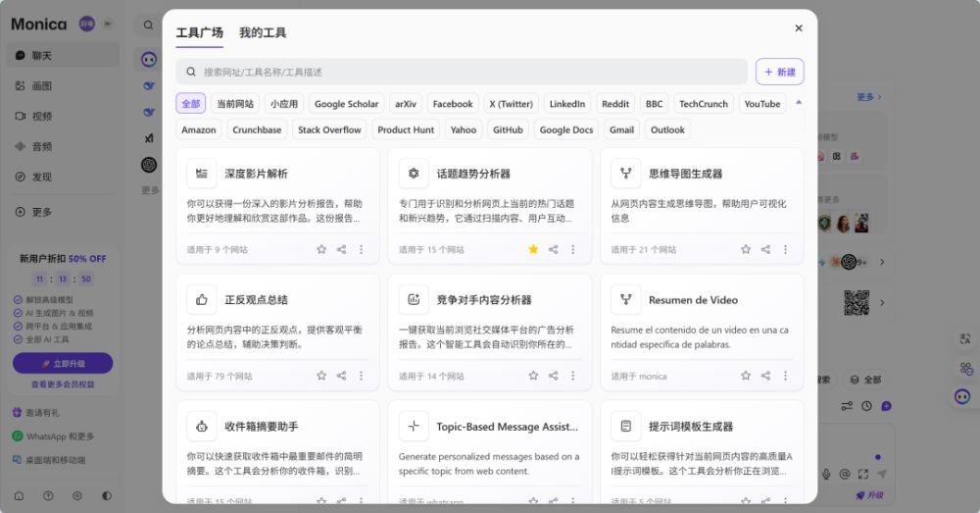
Task: Filter tools by LinkedIn
Action: [566, 104]
